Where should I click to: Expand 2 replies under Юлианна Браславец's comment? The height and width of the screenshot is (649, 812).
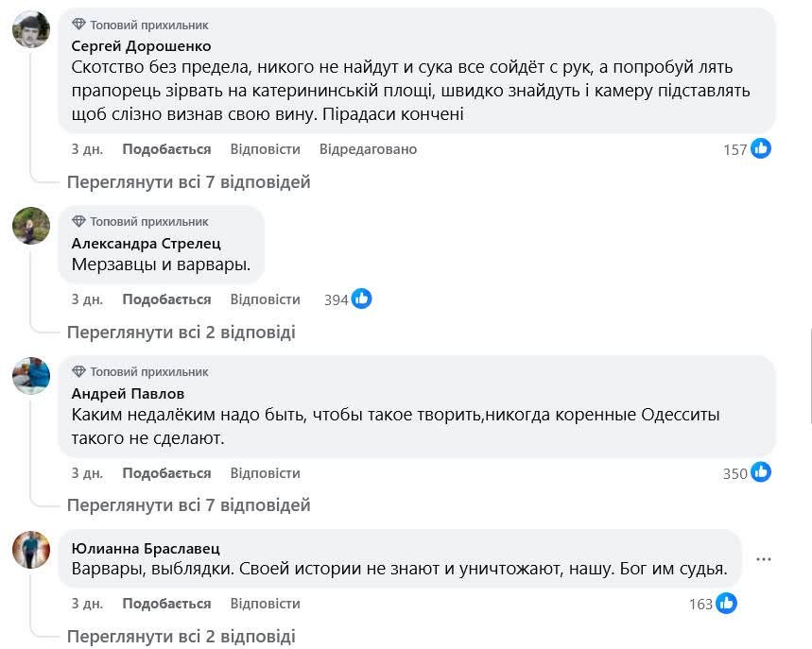[x=181, y=636]
